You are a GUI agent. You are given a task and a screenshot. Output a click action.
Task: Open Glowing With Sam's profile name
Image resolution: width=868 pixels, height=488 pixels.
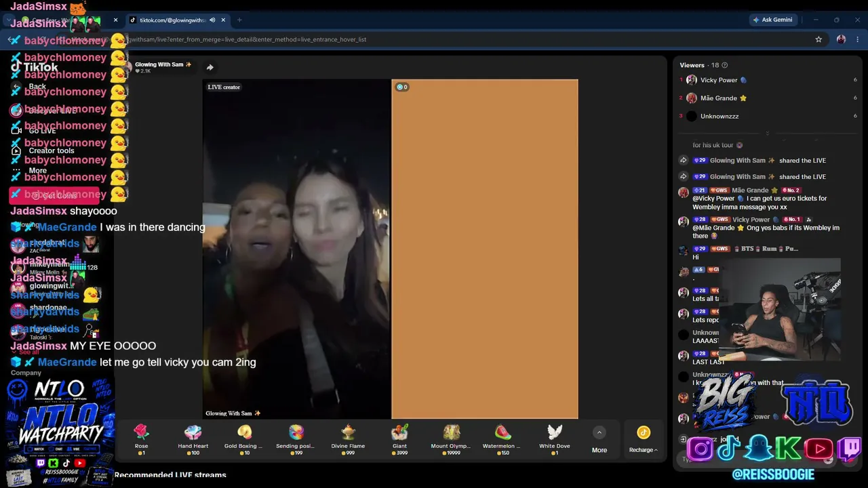(163, 64)
